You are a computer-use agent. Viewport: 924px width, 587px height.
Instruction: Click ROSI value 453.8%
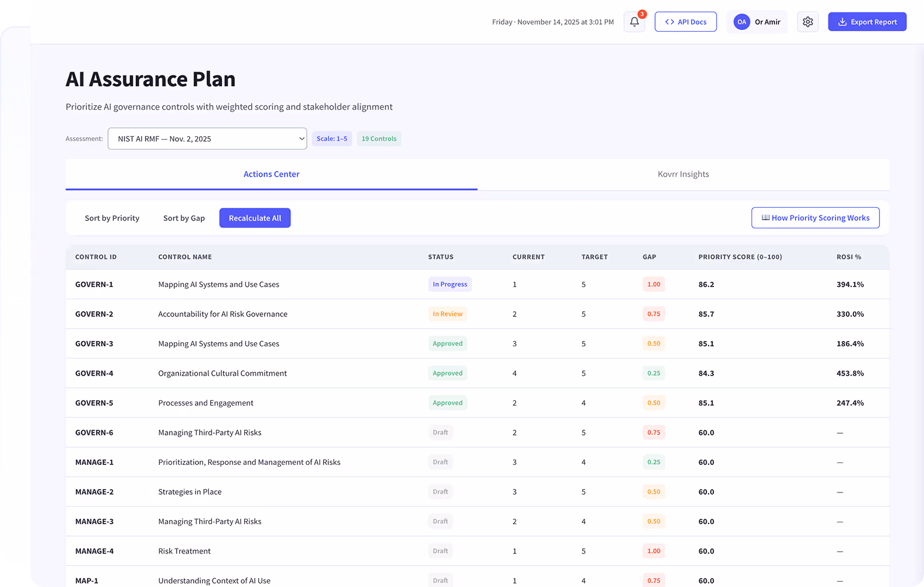pos(850,373)
